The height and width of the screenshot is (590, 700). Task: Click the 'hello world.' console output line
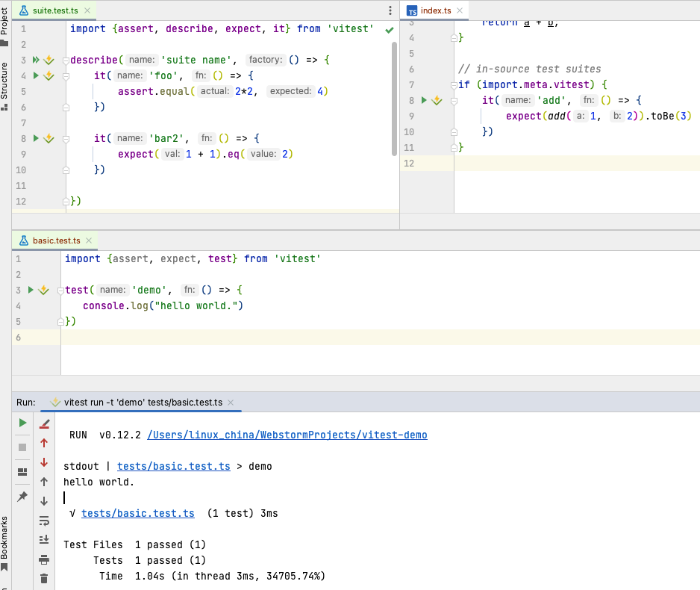pyautogui.click(x=99, y=482)
